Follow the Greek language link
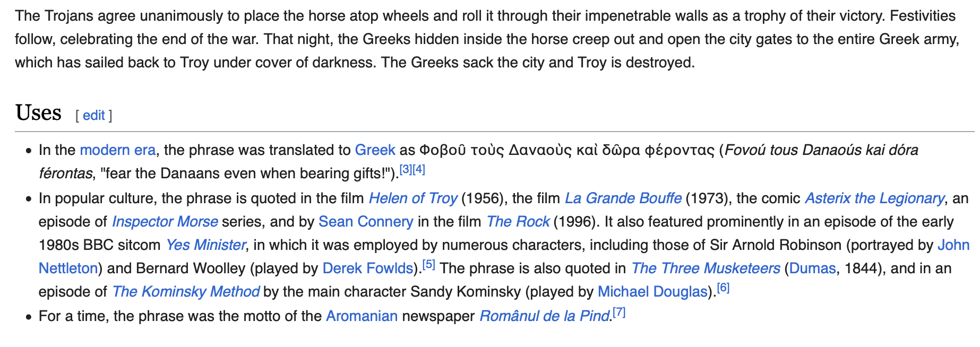Screen dimensions: 980x347 [375, 150]
